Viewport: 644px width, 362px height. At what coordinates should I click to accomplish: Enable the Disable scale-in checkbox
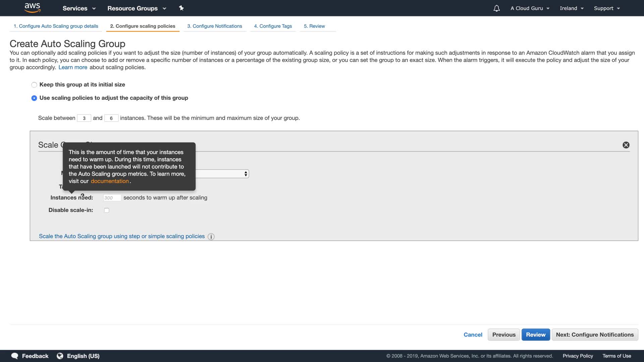click(107, 210)
